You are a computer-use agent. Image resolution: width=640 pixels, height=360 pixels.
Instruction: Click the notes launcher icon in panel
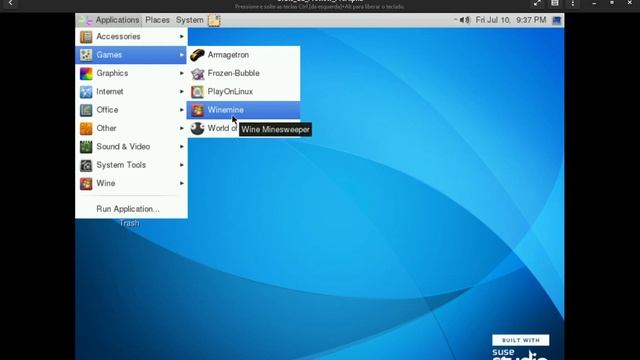pos(214,20)
